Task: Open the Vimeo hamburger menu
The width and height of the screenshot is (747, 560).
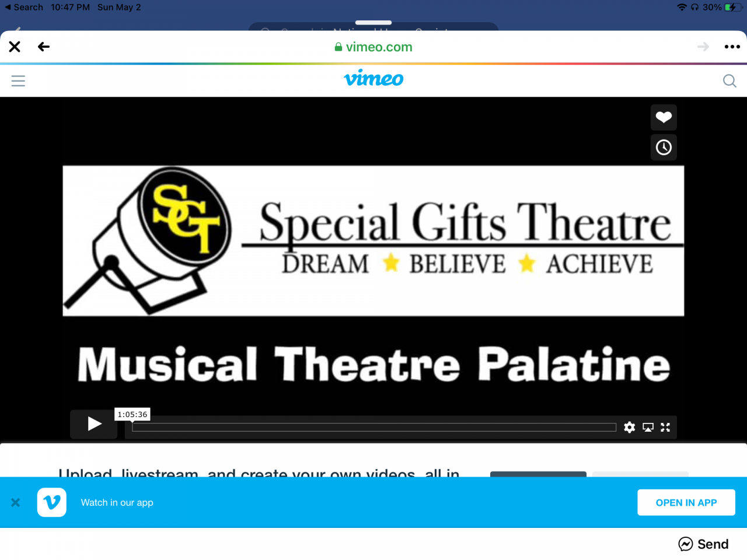Action: click(18, 80)
